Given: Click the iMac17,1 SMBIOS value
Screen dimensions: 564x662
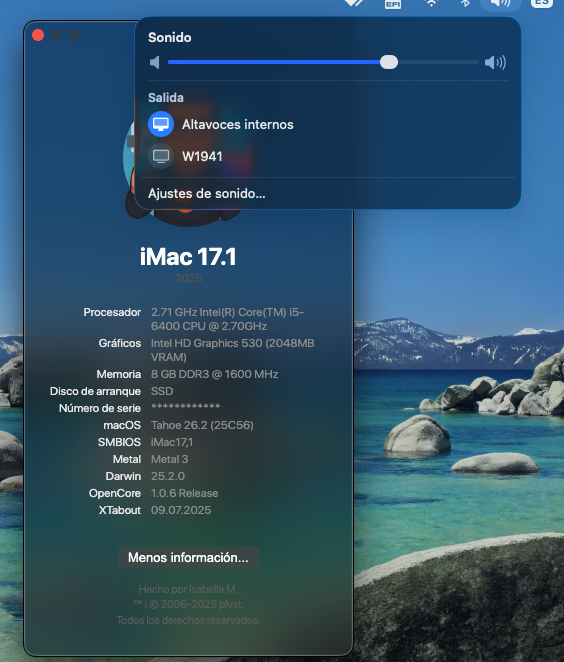Looking at the screenshot, I should (172, 442).
